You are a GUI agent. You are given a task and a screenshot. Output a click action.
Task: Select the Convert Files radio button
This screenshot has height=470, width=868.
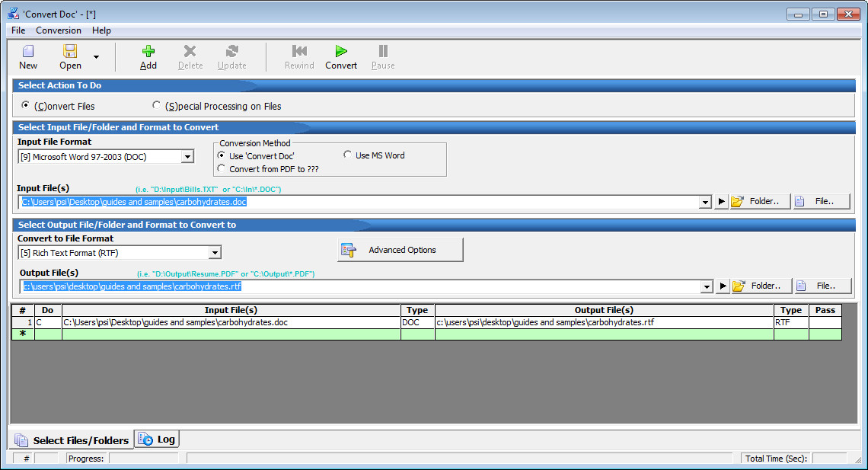[x=26, y=105]
